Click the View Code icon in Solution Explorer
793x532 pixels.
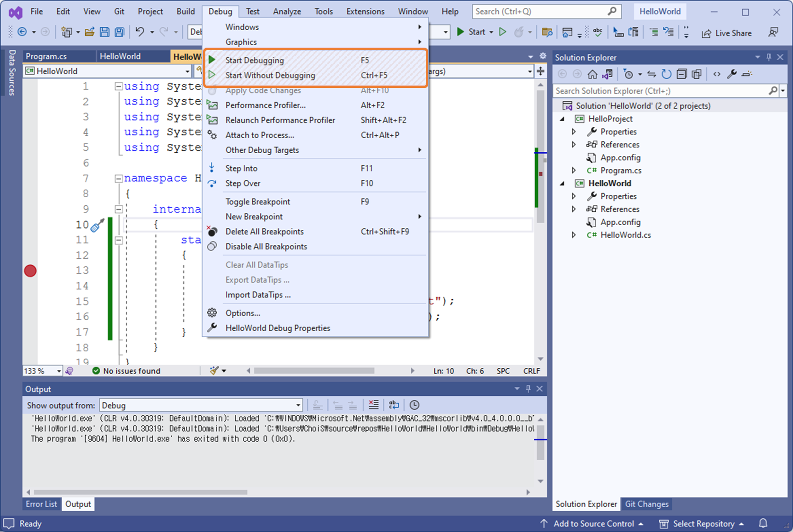717,74
